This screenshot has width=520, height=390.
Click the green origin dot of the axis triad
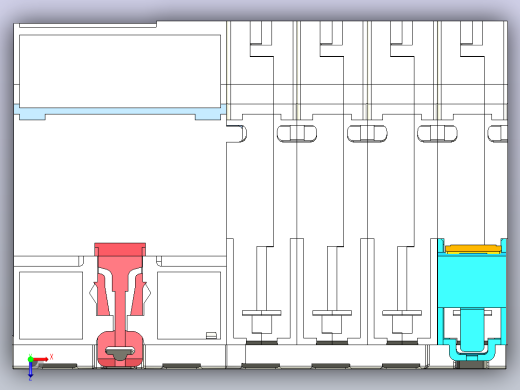tap(30, 359)
